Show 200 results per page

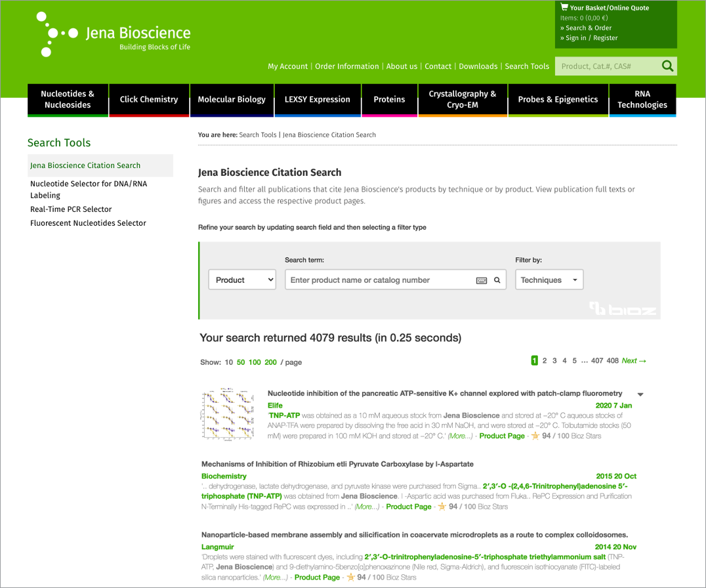point(270,362)
